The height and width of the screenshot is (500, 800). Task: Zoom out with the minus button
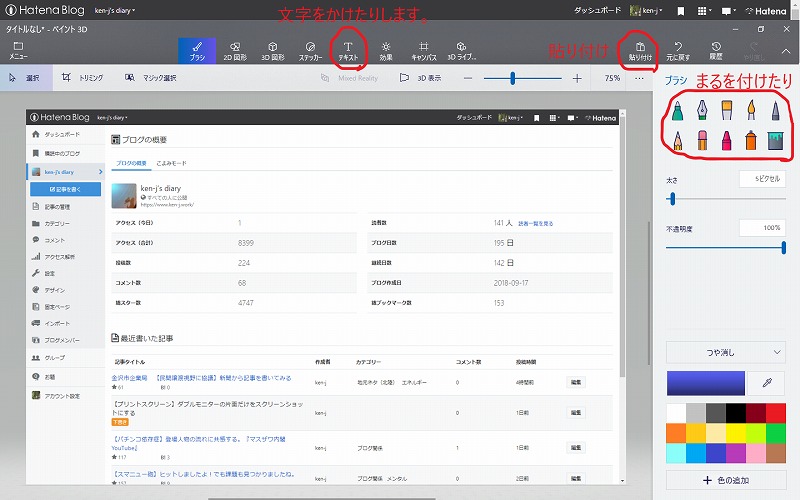pos(468,78)
